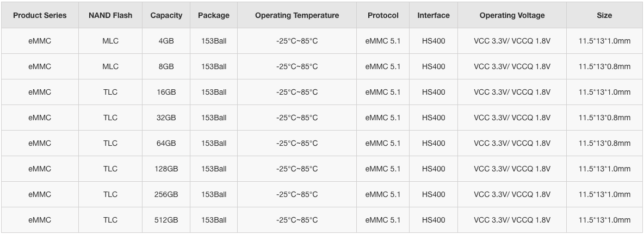Screen dimensions: 644x234
Task: Click MLC in the 4GB row
Action: click(110, 41)
